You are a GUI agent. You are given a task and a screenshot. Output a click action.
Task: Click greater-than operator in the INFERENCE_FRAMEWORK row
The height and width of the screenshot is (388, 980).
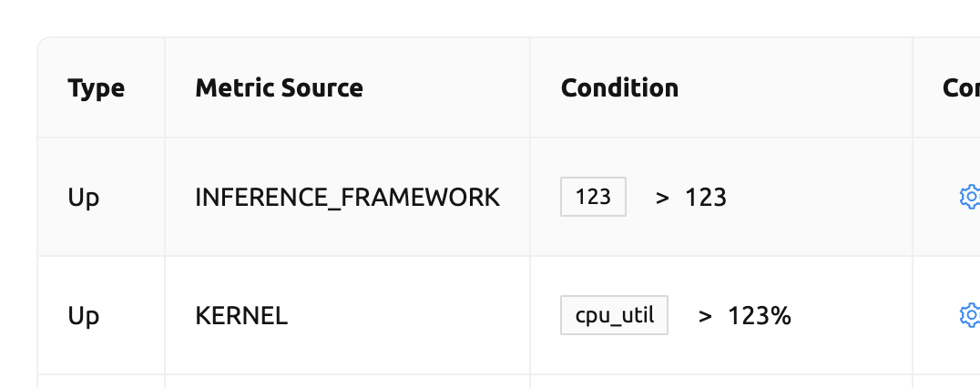(662, 198)
